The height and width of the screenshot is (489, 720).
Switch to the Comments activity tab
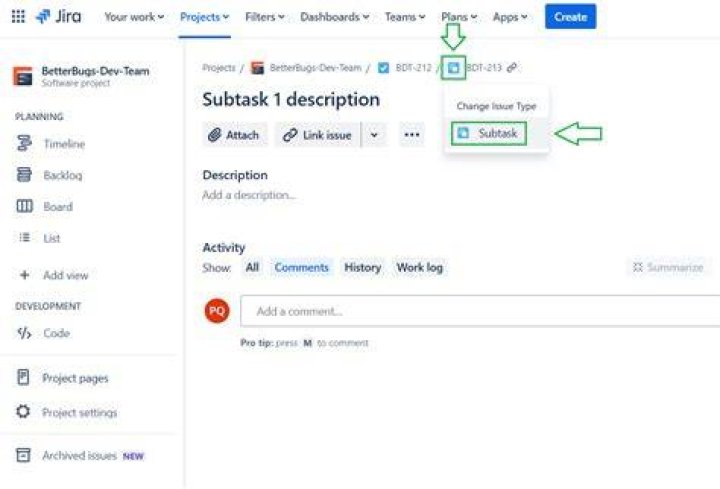[301, 268]
